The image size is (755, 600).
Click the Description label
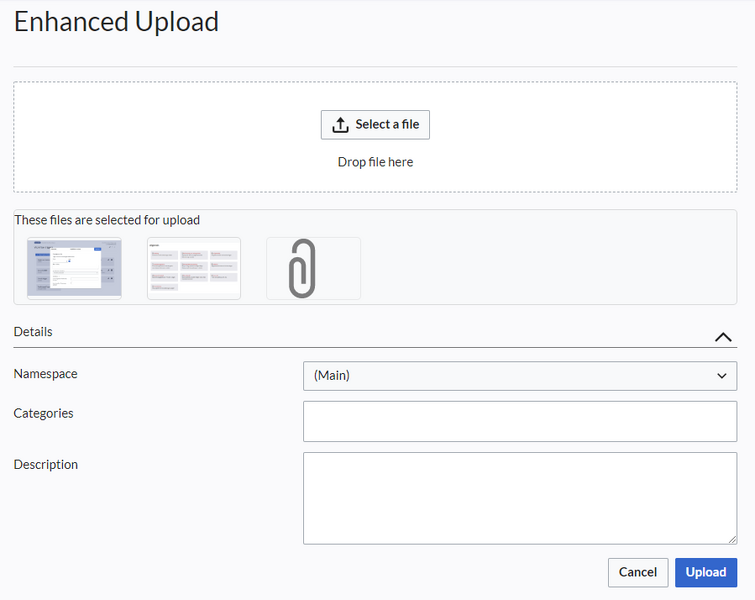45,464
